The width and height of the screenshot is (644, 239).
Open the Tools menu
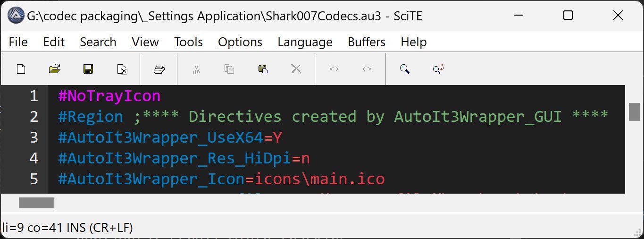click(189, 42)
